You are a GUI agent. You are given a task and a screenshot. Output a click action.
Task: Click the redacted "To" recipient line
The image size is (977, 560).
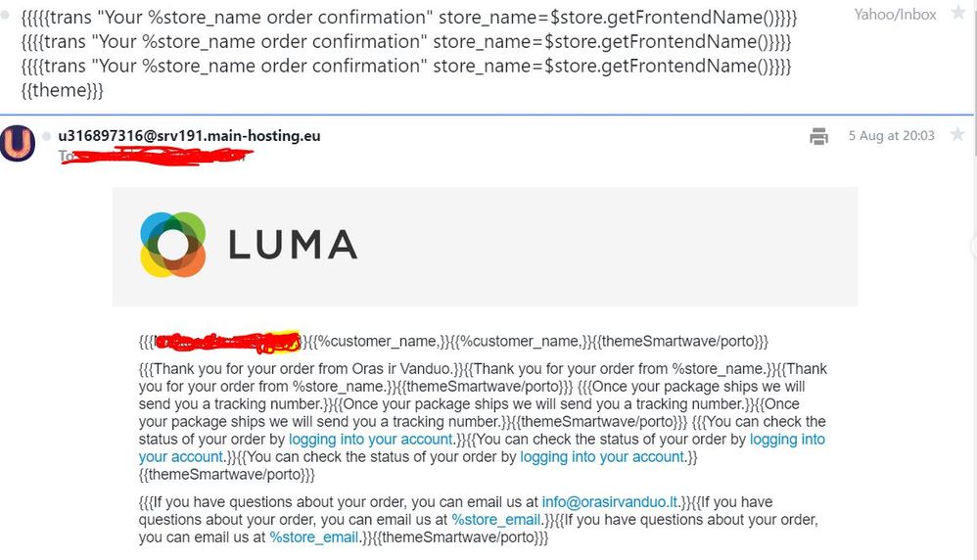157,157
